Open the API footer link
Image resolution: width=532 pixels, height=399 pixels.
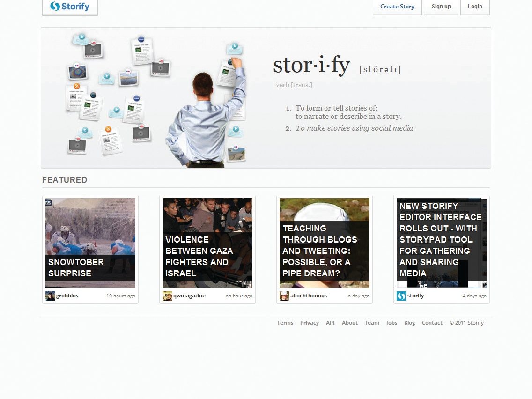pyautogui.click(x=330, y=323)
